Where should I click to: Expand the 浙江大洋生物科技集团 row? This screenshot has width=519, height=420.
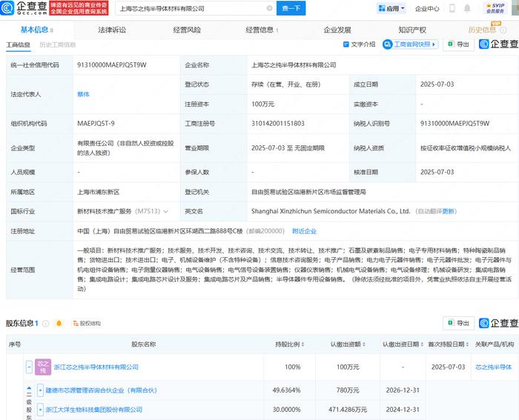40,410
